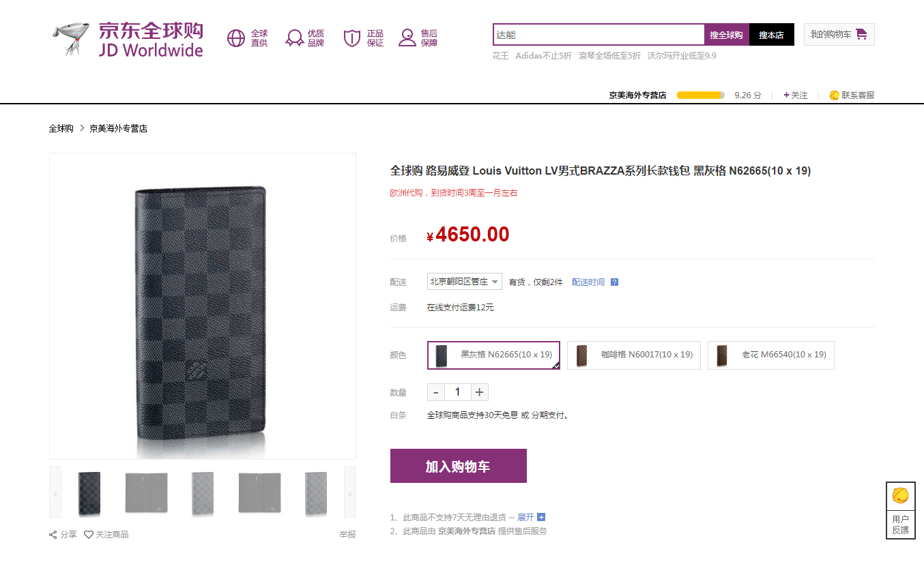Increase quantity with the plus button
This screenshot has width=924, height=562.
pos(479,392)
